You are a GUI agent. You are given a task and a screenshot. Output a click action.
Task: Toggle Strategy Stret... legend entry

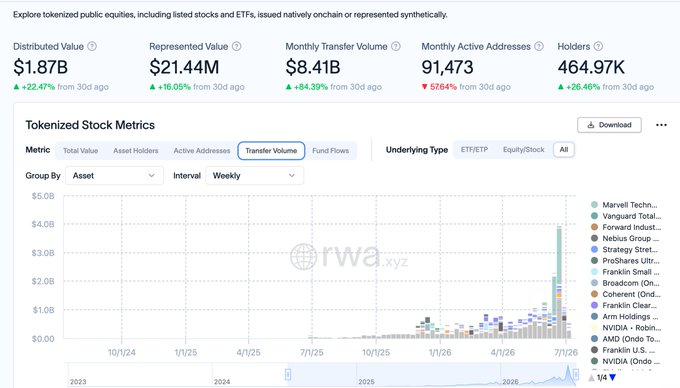pos(624,250)
